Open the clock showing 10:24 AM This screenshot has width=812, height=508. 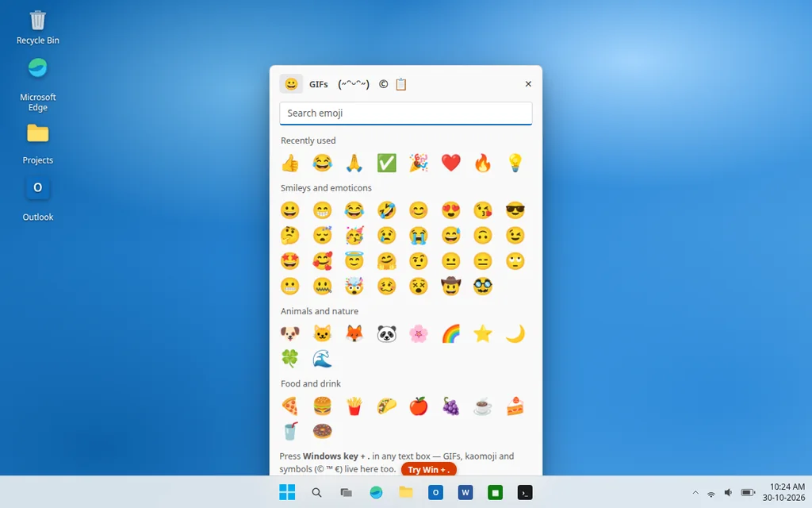(x=783, y=492)
